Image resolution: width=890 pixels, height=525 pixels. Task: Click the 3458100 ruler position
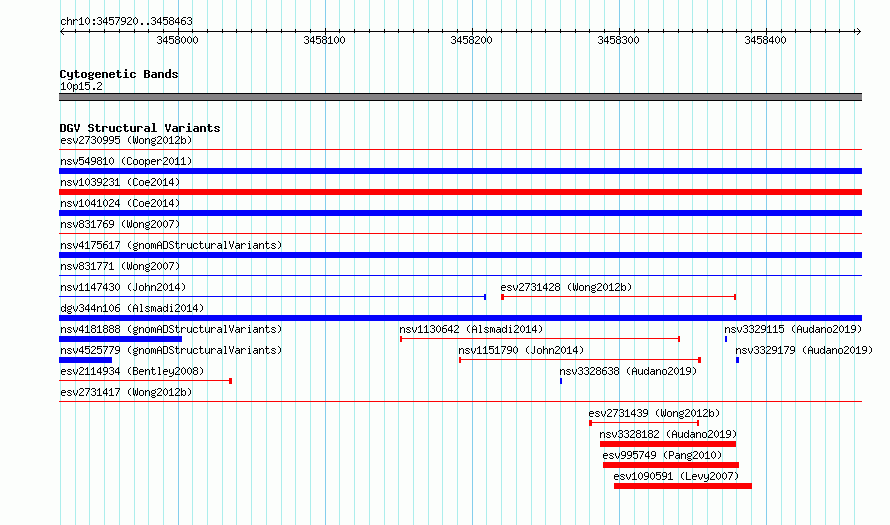324,40
